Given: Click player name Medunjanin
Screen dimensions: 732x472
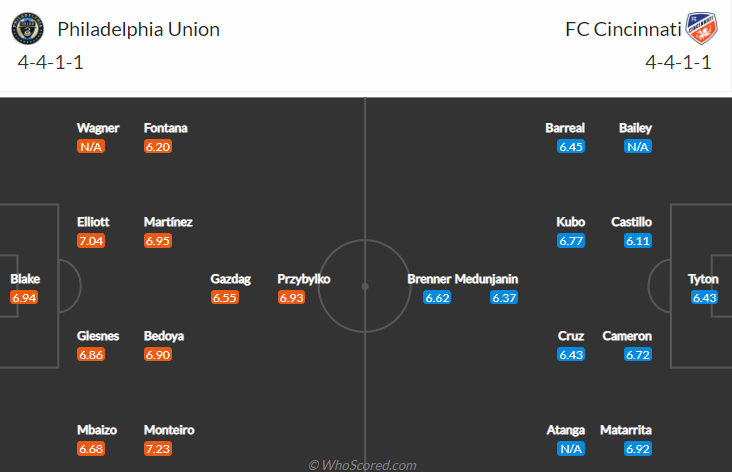Looking at the screenshot, I should coord(486,279).
